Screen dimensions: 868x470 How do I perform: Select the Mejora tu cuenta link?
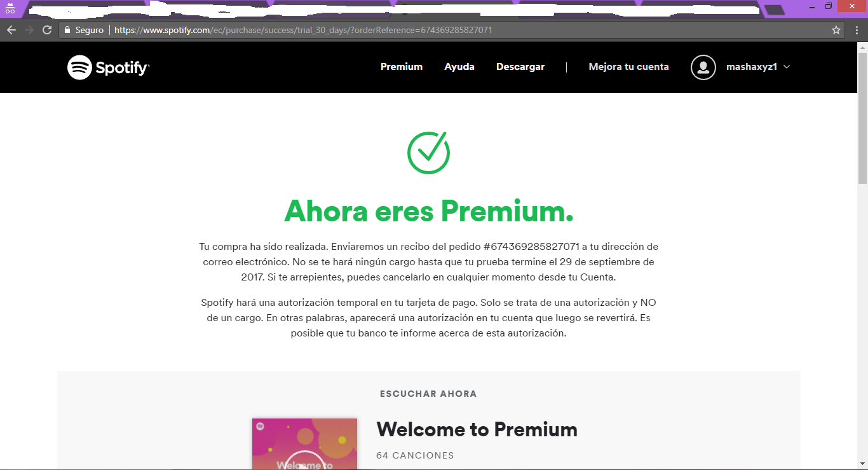click(628, 67)
